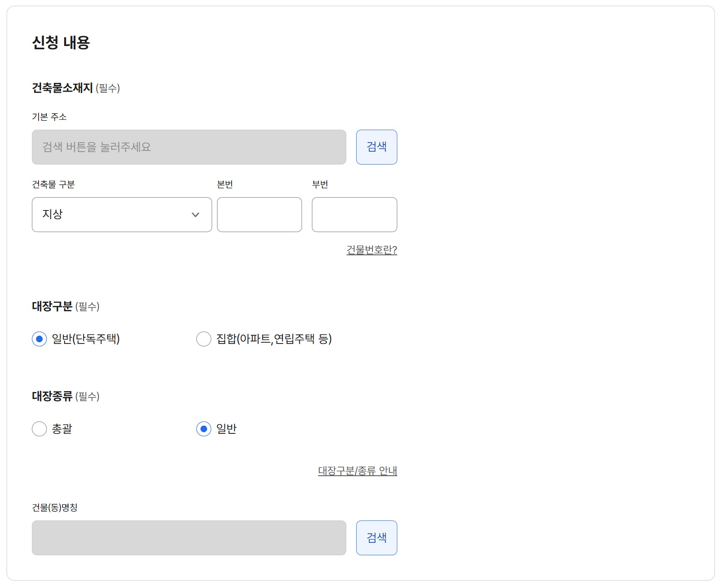The width and height of the screenshot is (722, 588).
Task: Expand the chevron arrow in 지상 combo box
Action: 196,215
